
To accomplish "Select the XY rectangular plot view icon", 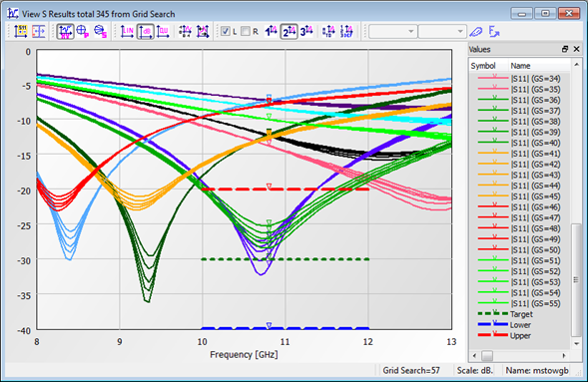I will [65, 32].
